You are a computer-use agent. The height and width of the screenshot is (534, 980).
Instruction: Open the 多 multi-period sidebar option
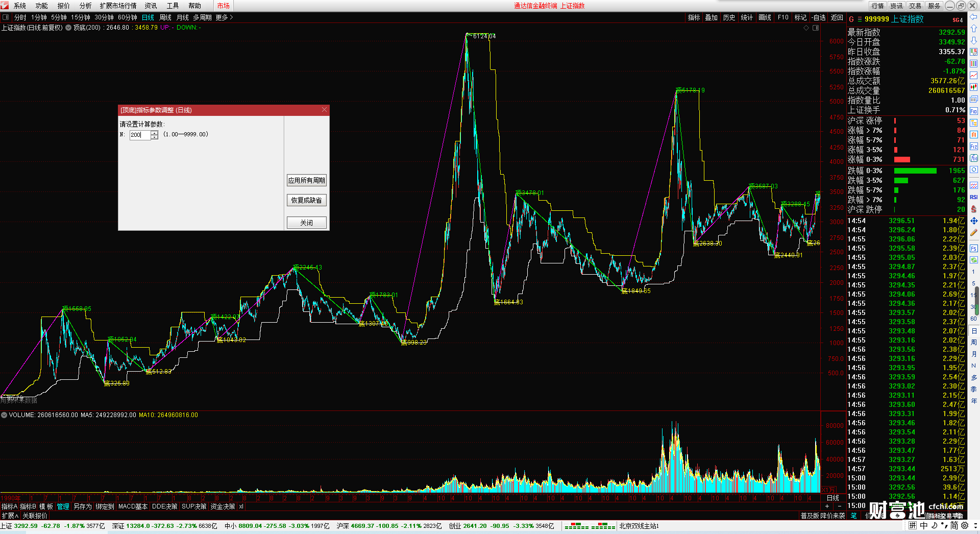(974, 378)
